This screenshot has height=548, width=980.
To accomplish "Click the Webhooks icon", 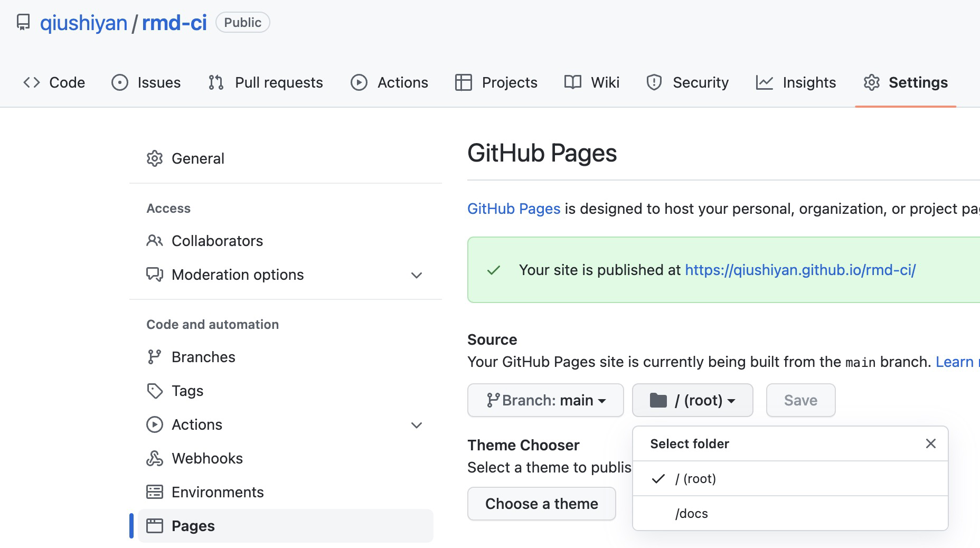I will click(x=155, y=458).
